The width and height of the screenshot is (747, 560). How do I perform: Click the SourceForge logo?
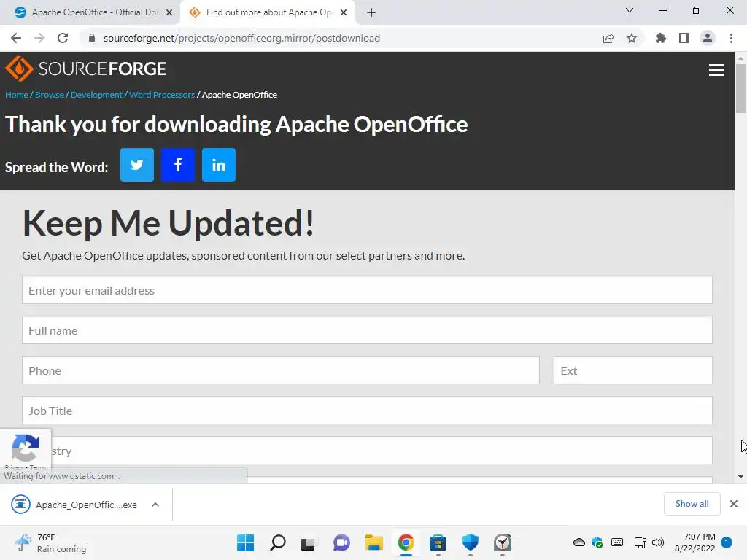pyautogui.click(x=86, y=69)
